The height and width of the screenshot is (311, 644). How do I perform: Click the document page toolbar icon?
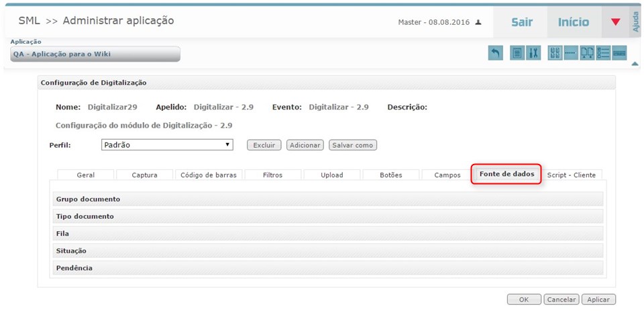(517, 54)
